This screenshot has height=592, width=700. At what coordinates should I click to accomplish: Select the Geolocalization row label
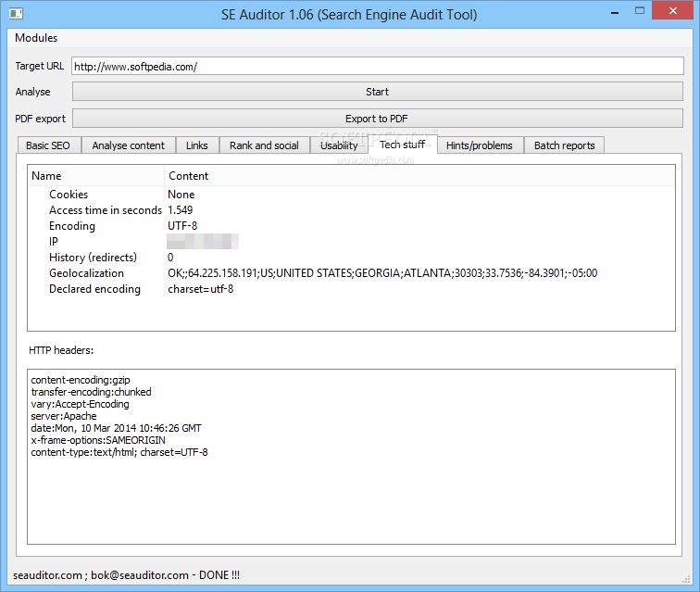coord(87,273)
